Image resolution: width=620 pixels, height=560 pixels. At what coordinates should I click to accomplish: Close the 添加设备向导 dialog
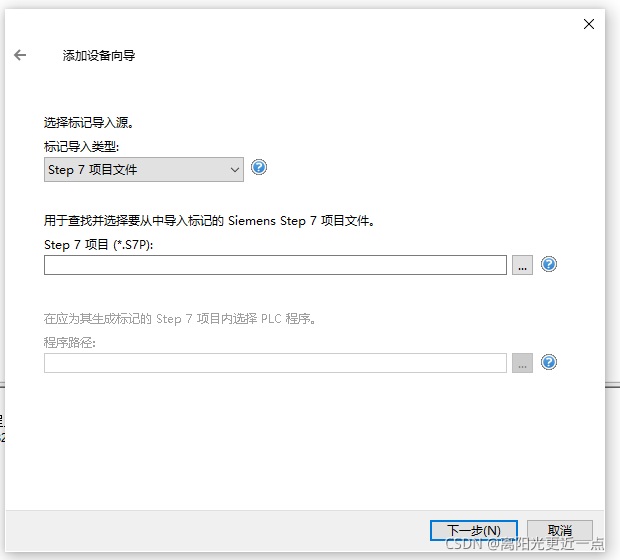589,24
